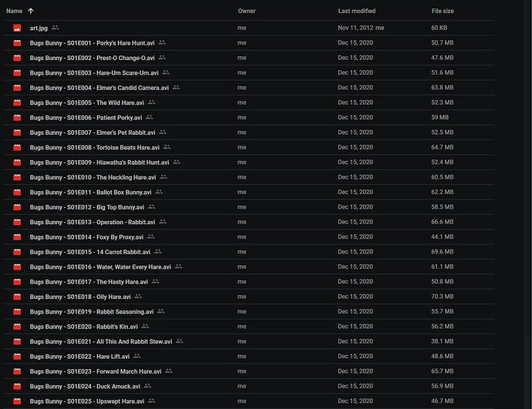Sort files by the Name column header
Screen dimensions: 532x409
coord(14,11)
